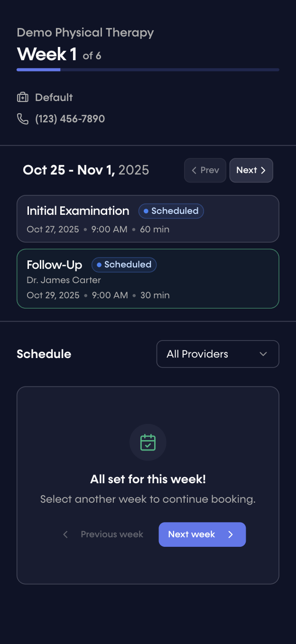Click the forward arrow inside Next week button

point(231,534)
